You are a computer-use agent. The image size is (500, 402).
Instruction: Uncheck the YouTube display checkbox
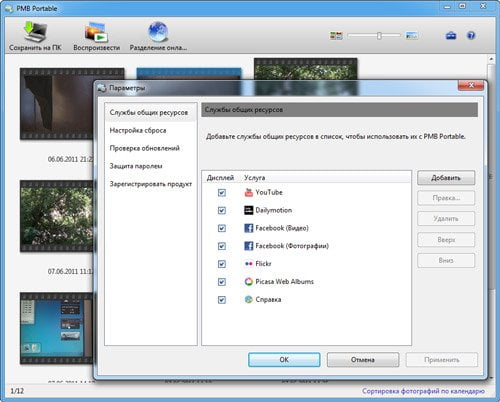222,193
